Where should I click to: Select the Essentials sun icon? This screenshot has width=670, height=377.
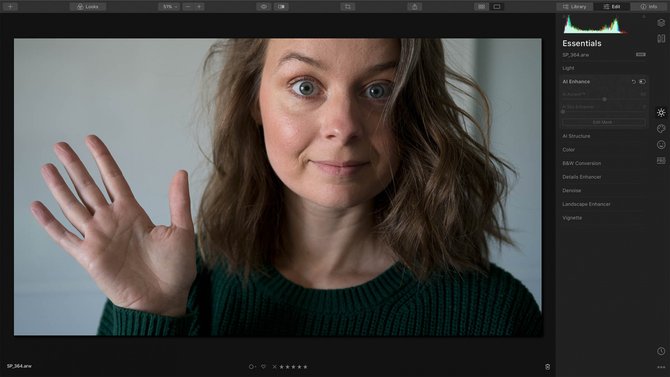[x=661, y=112]
